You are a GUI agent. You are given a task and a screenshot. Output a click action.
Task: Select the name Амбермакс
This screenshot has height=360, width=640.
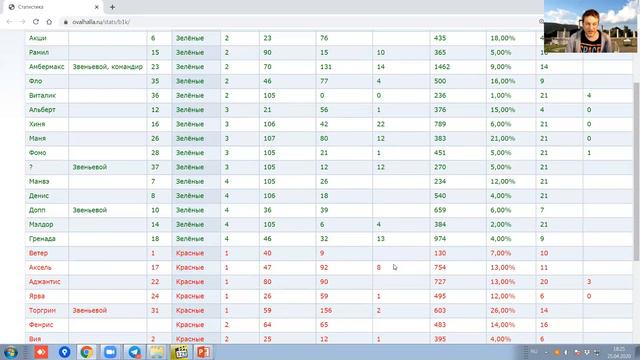(47, 67)
